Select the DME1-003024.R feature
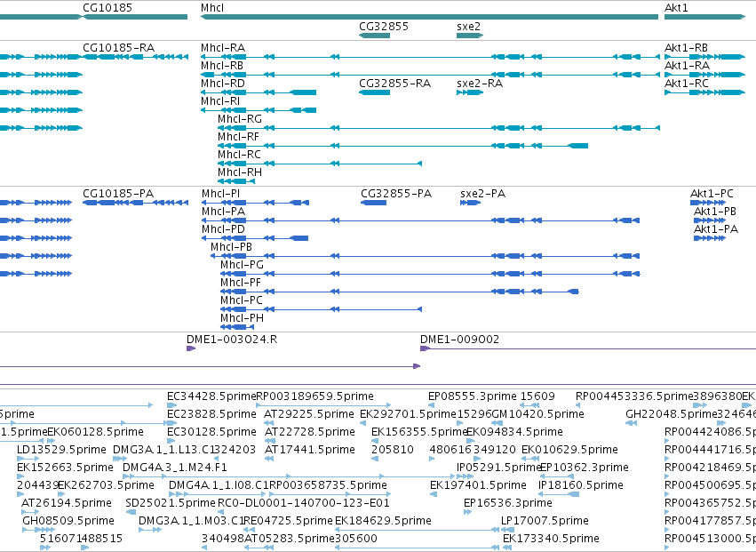 pos(191,348)
